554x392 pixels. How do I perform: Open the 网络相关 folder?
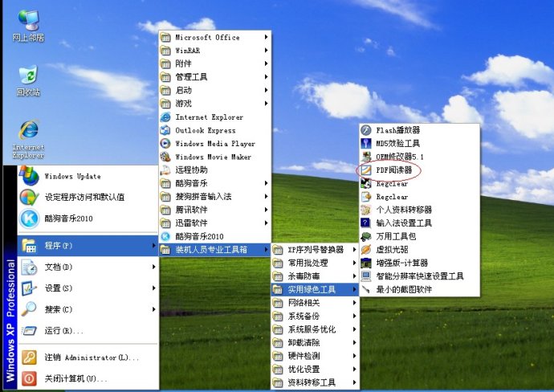coord(315,303)
